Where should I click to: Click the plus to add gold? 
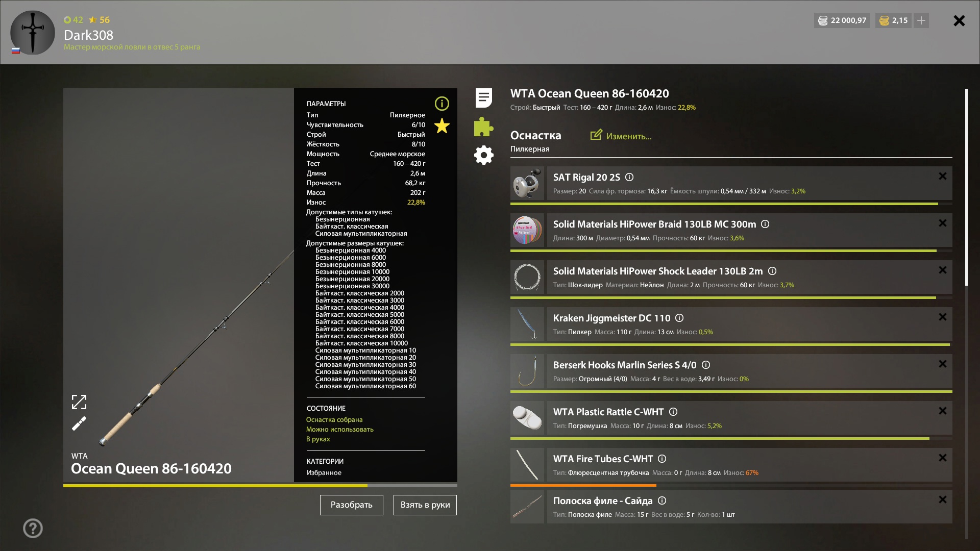pos(921,20)
